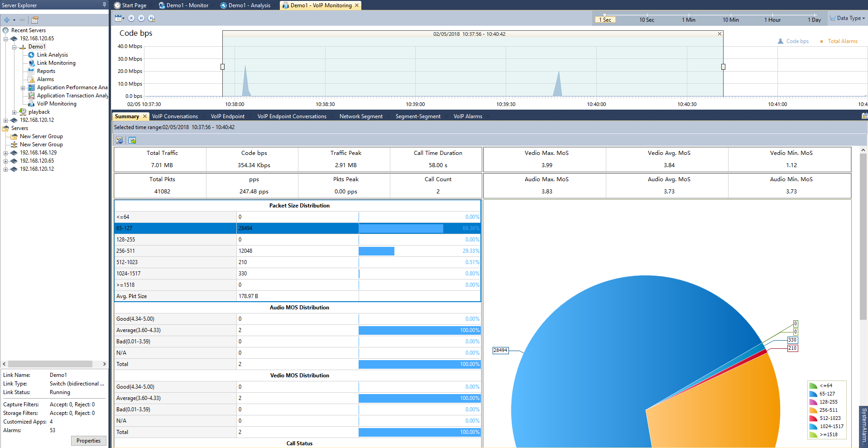Image resolution: width=868 pixels, height=448 pixels.
Task: Click the 65-127 legend swatch in the pie chart
Action: (813, 394)
